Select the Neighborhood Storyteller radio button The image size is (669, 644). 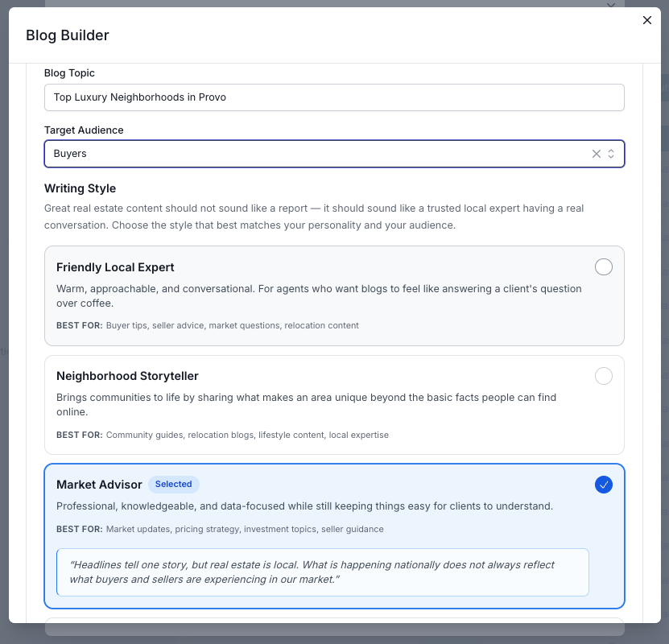[x=603, y=376]
